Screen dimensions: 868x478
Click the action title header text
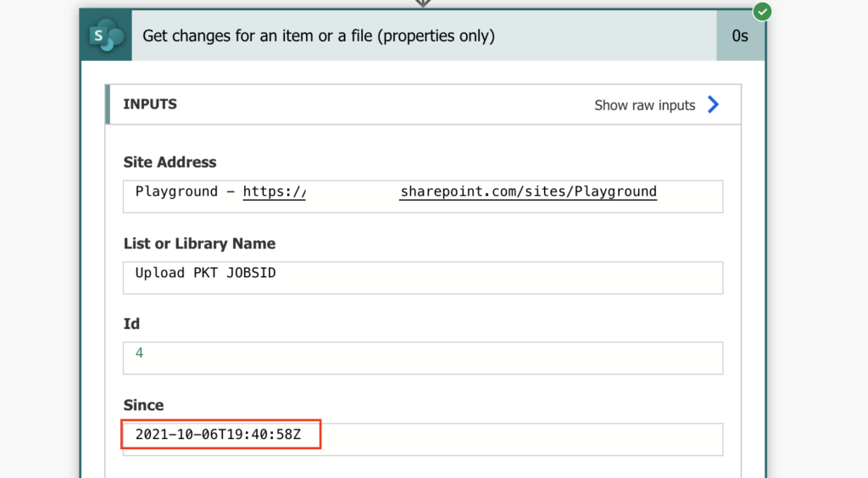(x=319, y=36)
